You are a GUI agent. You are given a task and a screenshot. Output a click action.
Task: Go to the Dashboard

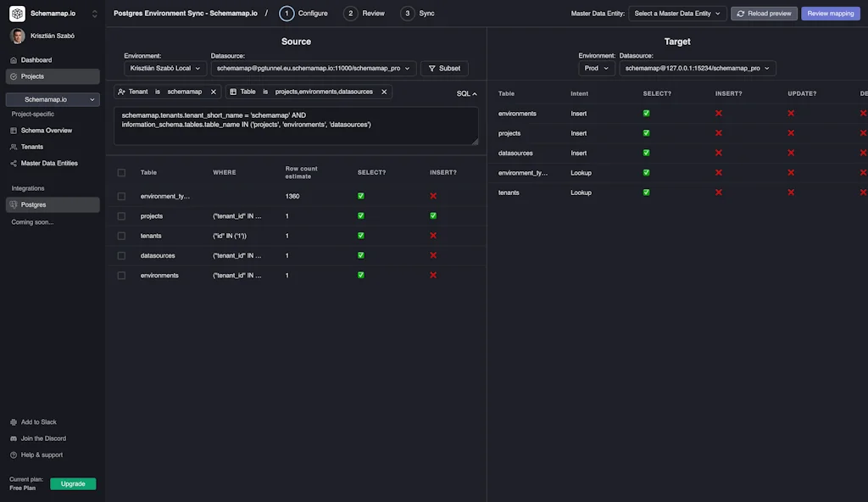coord(38,59)
